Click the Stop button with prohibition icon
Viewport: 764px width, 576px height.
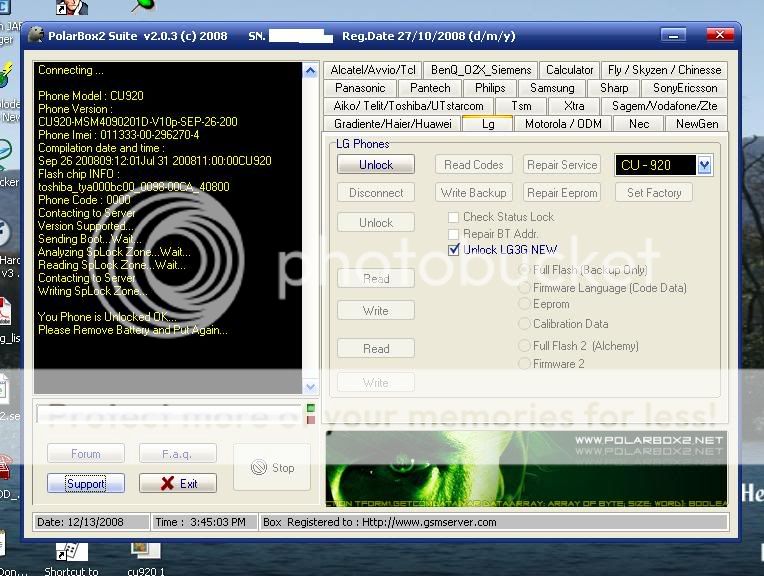(272, 468)
